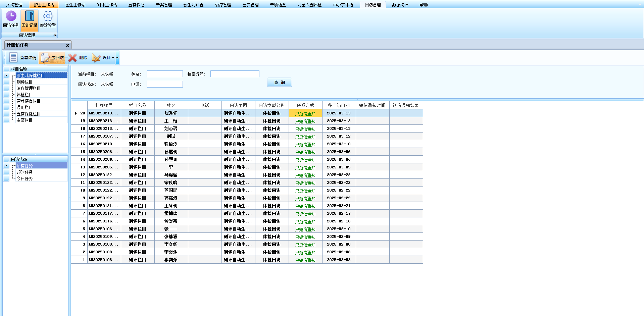Open the 回访管理 menu tab
Image resolution: width=644 pixels, height=316 pixels.
tap(373, 5)
